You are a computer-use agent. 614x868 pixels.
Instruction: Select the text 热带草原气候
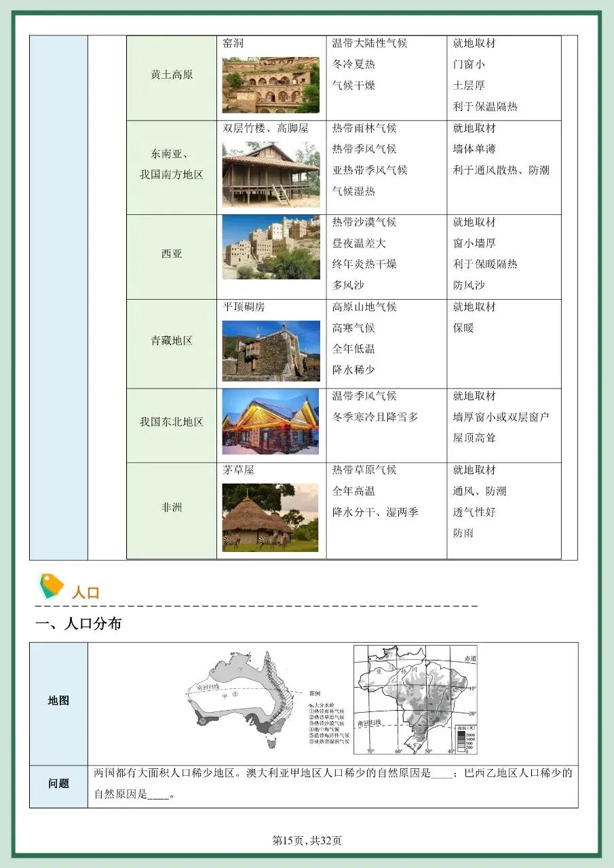click(x=364, y=470)
